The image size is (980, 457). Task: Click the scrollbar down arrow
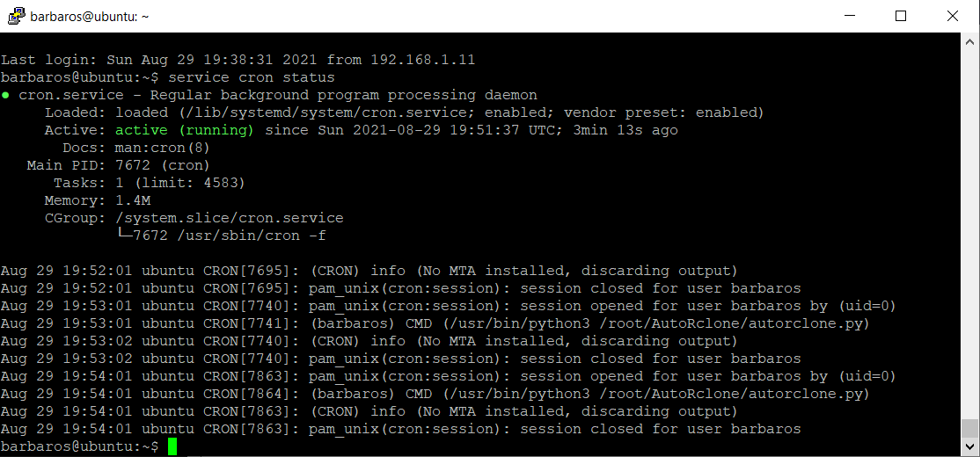tap(970, 446)
